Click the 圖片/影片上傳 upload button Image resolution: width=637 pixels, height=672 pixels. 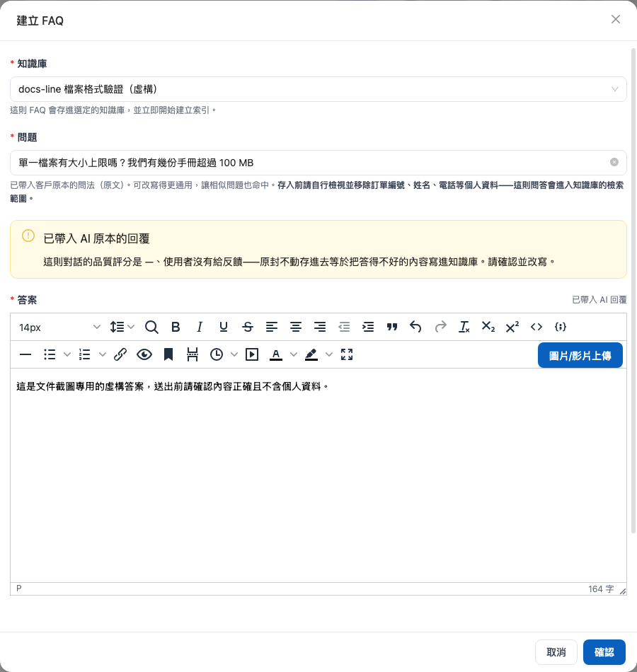pyautogui.click(x=580, y=355)
